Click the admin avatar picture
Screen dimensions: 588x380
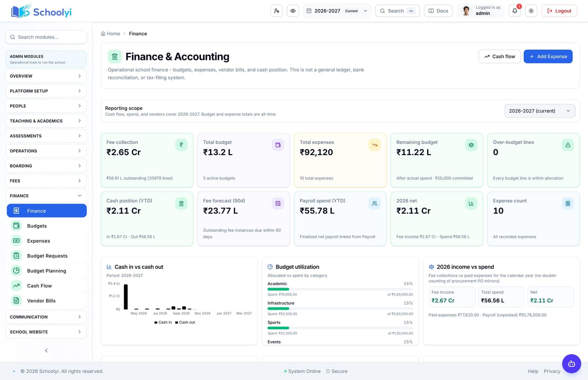[466, 11]
